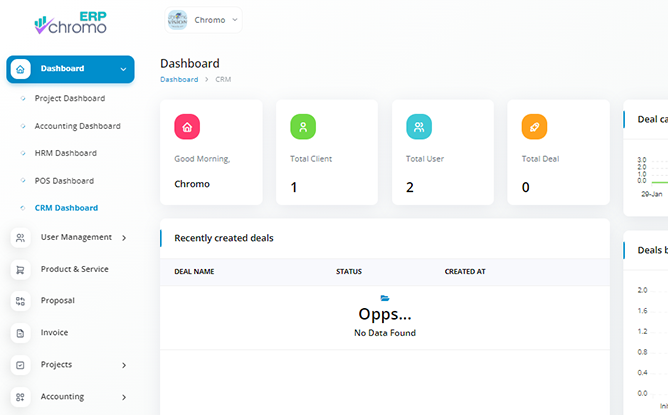This screenshot has width=668, height=415.
Task: Click the Product & Service cart icon
Action: (21, 269)
